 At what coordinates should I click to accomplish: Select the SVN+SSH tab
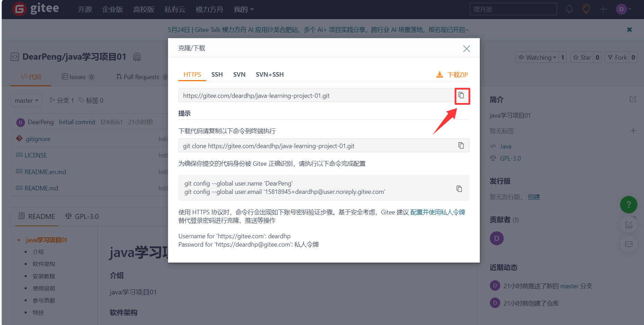coord(270,75)
